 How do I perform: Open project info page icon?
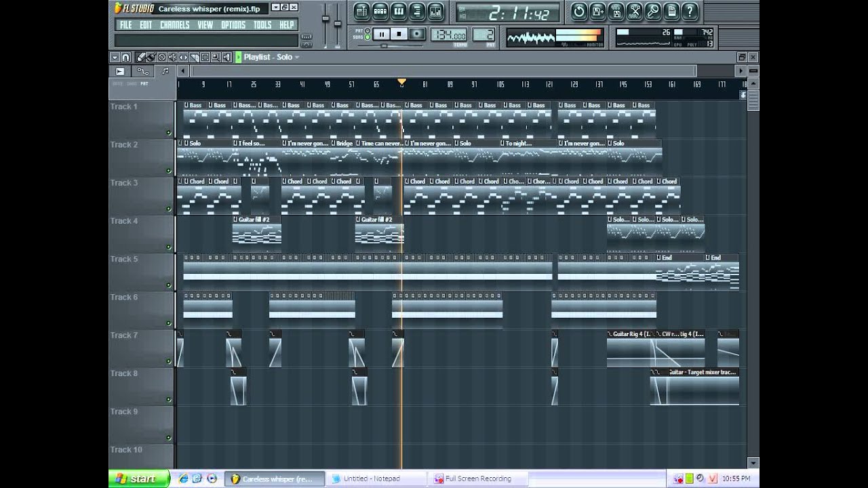pyautogui.click(x=671, y=11)
